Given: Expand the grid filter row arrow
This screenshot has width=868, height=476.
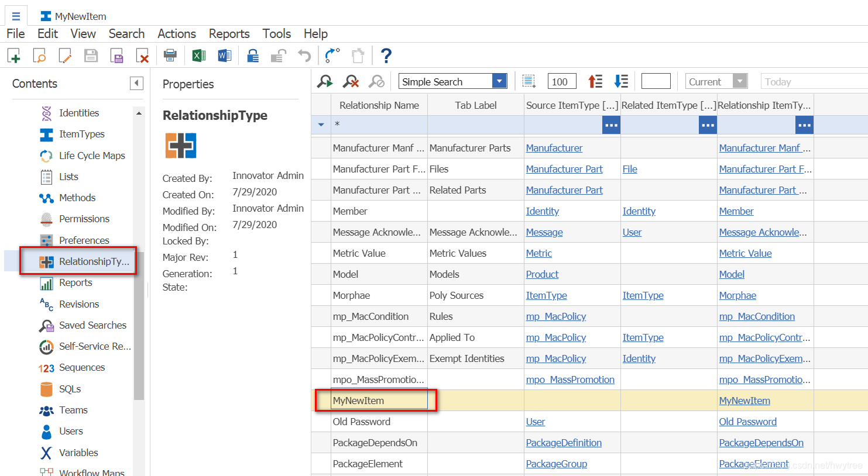Looking at the screenshot, I should (x=321, y=125).
